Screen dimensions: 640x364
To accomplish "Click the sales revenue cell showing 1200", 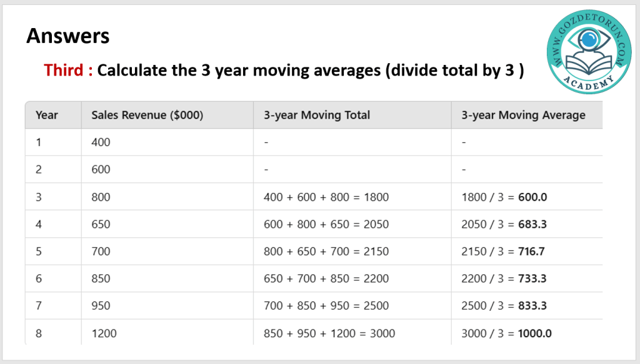I will tap(104, 333).
